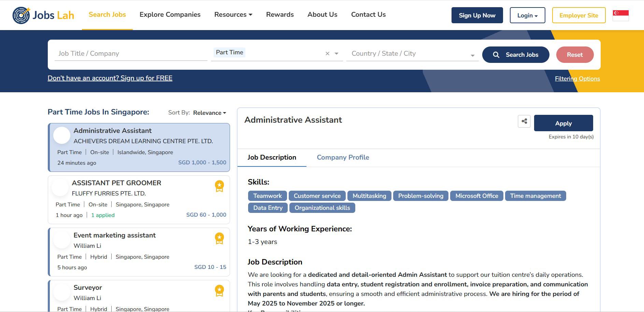Expand the job type dropdown arrow
This screenshot has width=644, height=312.
click(x=337, y=54)
